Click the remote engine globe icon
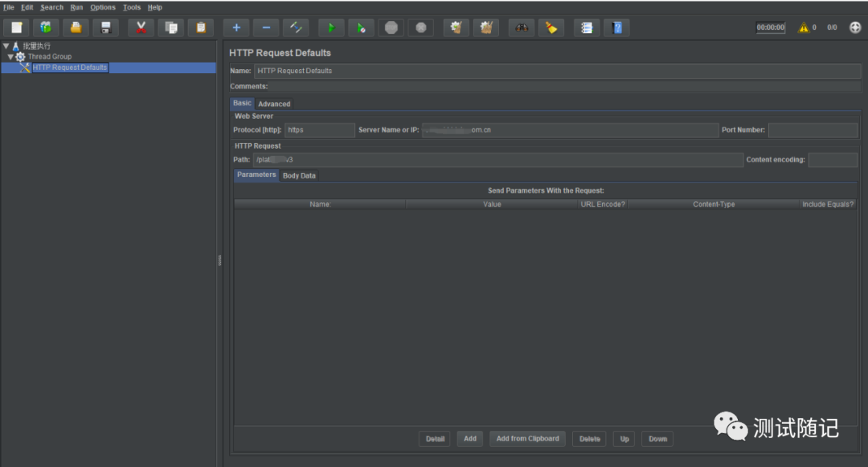This screenshot has width=868, height=467. [x=855, y=27]
